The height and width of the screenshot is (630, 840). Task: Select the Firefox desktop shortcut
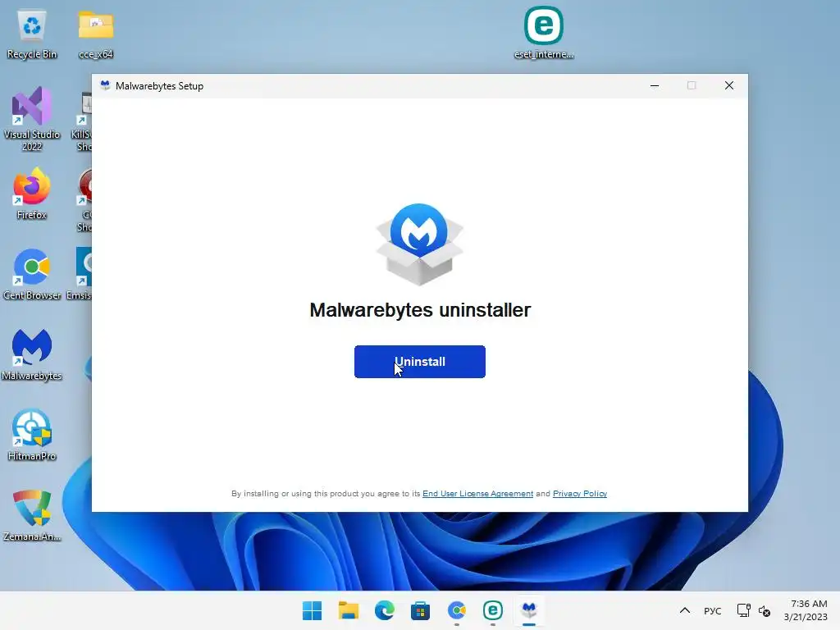point(32,194)
